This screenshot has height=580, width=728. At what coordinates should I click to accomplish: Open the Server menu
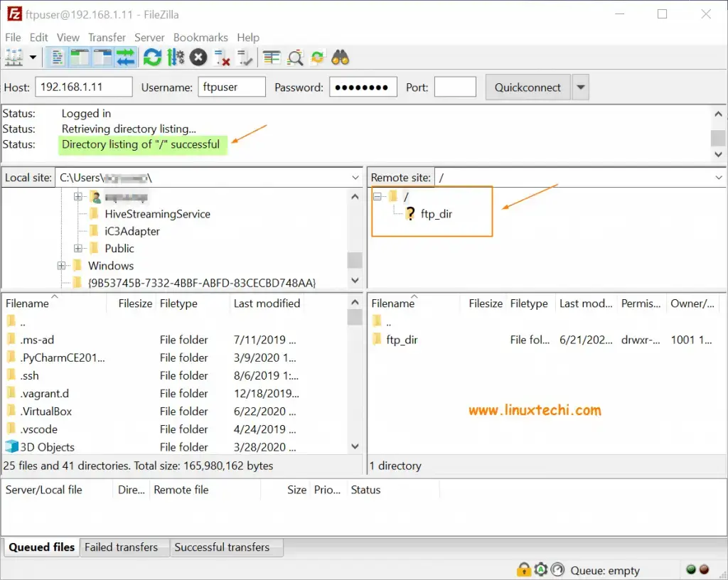point(149,37)
